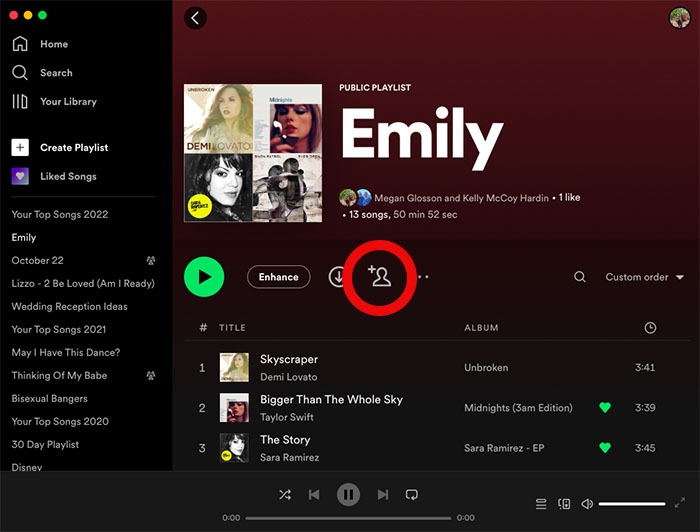This screenshot has height=532, width=700.
Task: Sort by the duration clock column icon
Action: click(x=650, y=328)
